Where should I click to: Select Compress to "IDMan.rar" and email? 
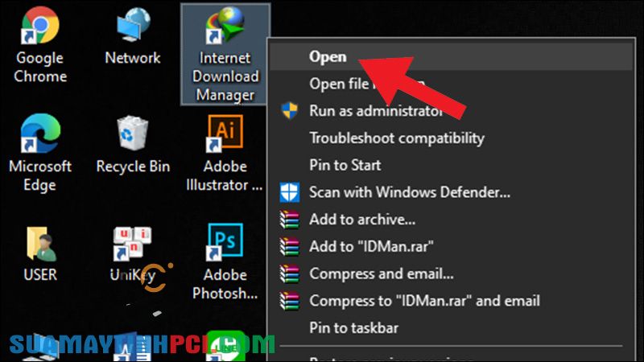pos(424,301)
